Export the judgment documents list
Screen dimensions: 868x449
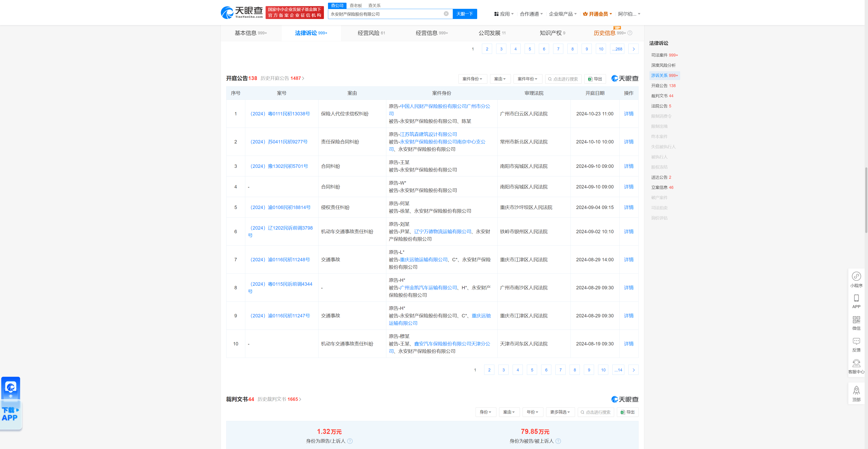(627, 412)
